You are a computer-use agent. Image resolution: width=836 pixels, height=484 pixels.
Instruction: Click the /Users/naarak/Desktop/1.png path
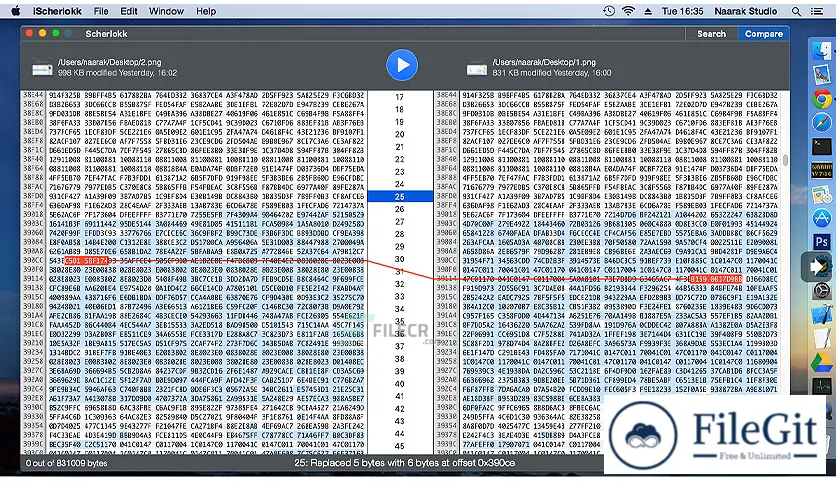[x=544, y=62]
